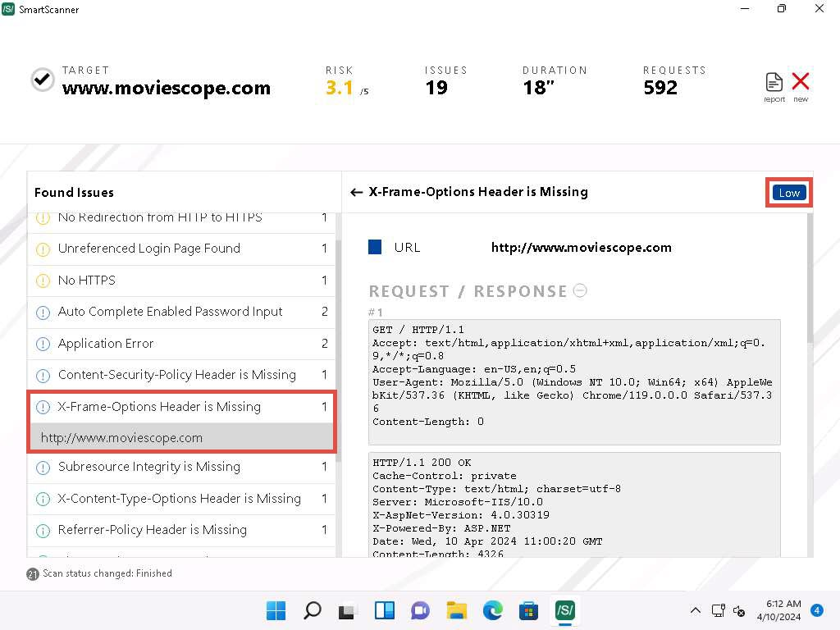Open the scan report icon
840x630 pixels.
point(774,84)
